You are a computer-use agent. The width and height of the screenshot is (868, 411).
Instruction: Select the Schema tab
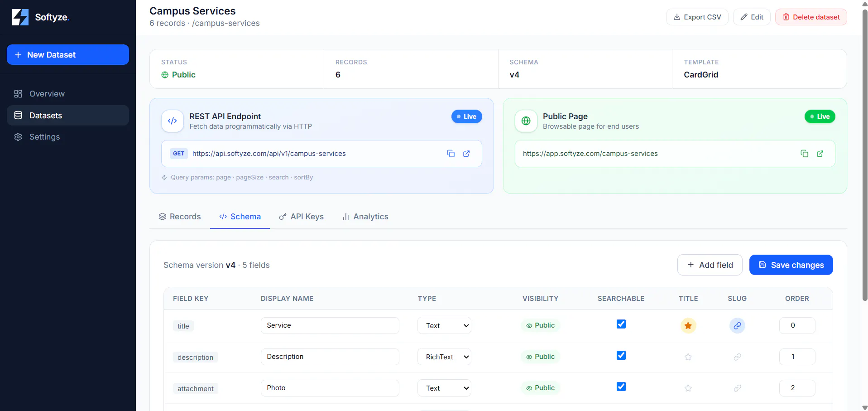coord(240,217)
